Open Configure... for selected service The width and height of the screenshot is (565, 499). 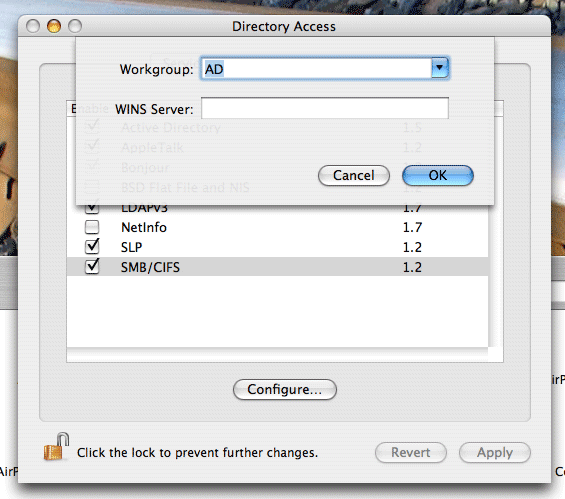coord(285,389)
